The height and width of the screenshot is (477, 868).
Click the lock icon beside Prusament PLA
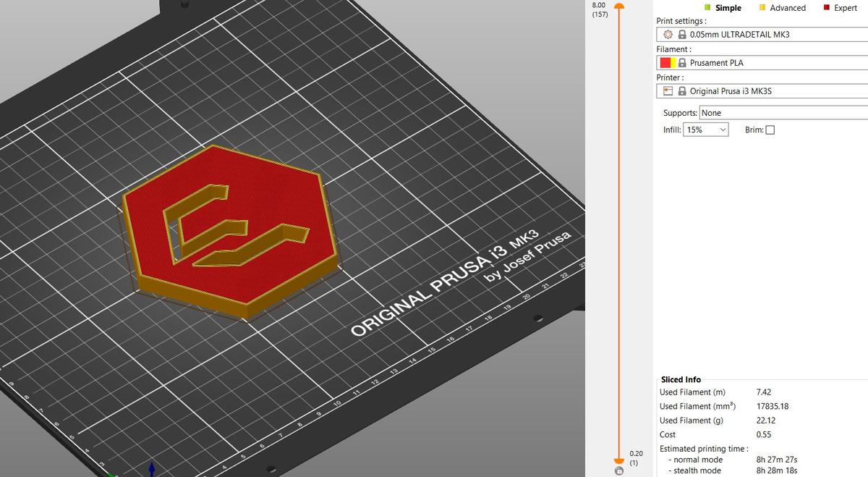(682, 63)
